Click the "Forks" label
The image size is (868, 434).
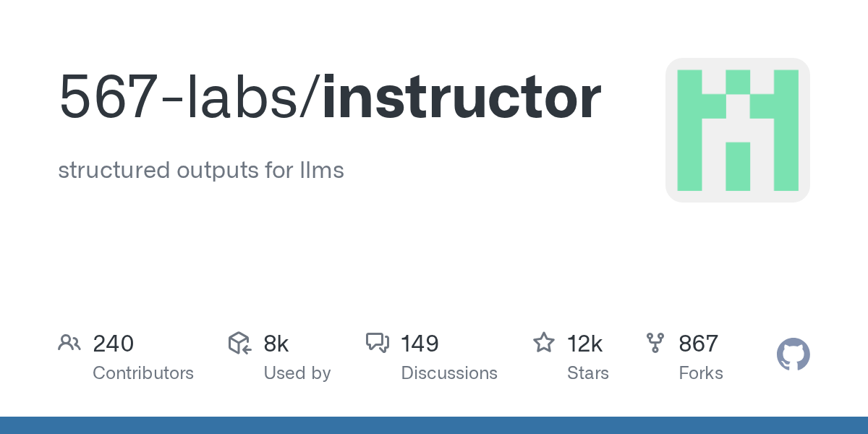[701, 373]
